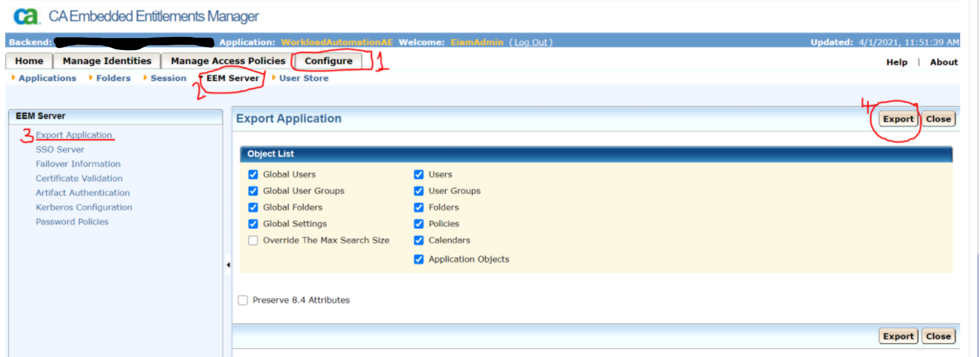The height and width of the screenshot is (357, 980).
Task: Open the Session submenu
Action: tap(168, 78)
